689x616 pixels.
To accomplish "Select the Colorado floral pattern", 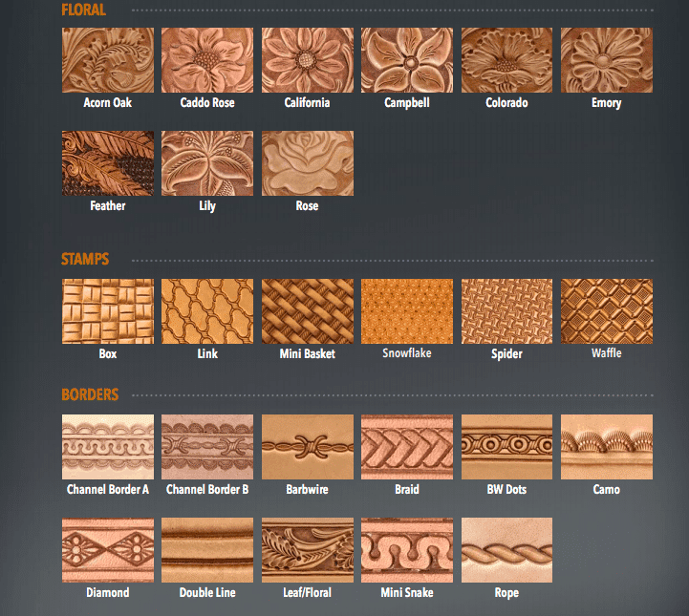I will pyautogui.click(x=506, y=60).
